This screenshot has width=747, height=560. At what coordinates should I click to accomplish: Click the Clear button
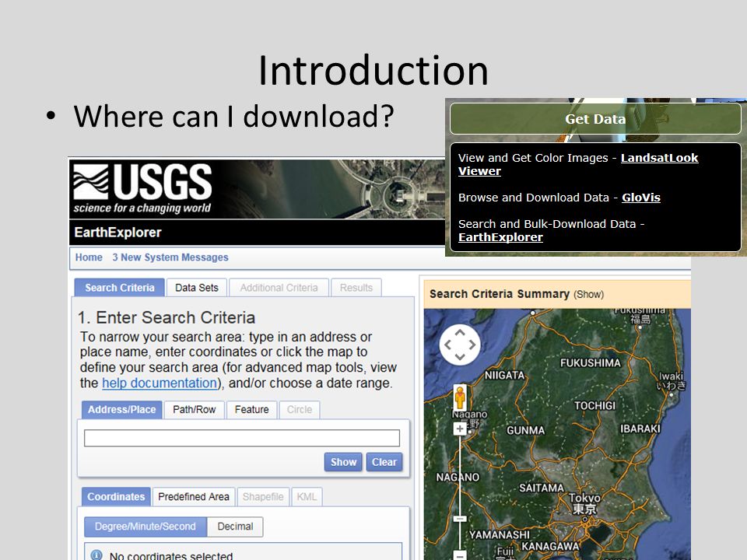[x=384, y=462]
